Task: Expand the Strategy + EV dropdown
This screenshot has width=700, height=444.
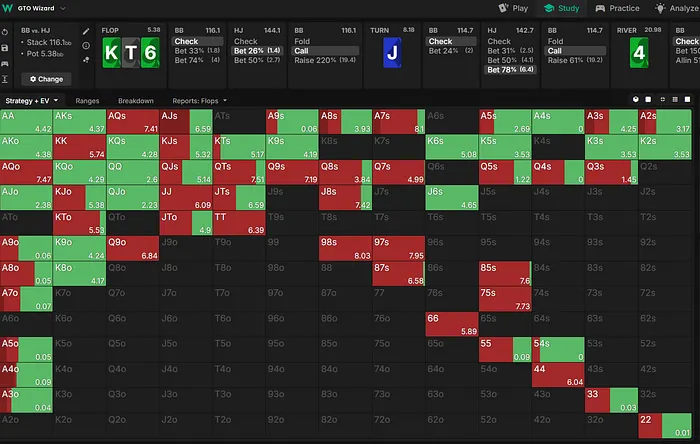Action: tap(33, 101)
